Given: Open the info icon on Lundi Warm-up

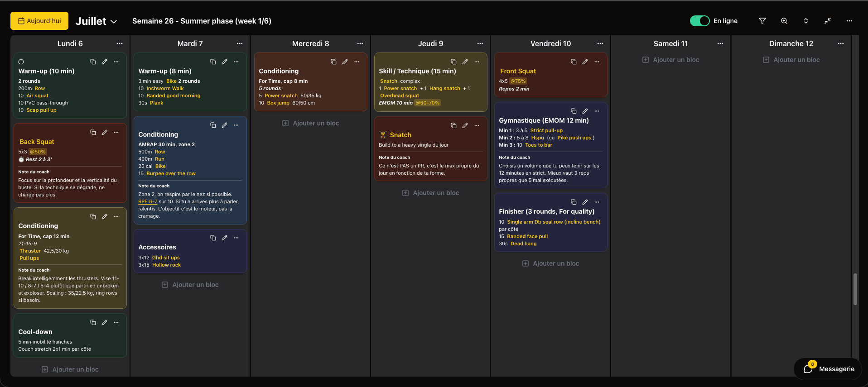Looking at the screenshot, I should pos(21,62).
